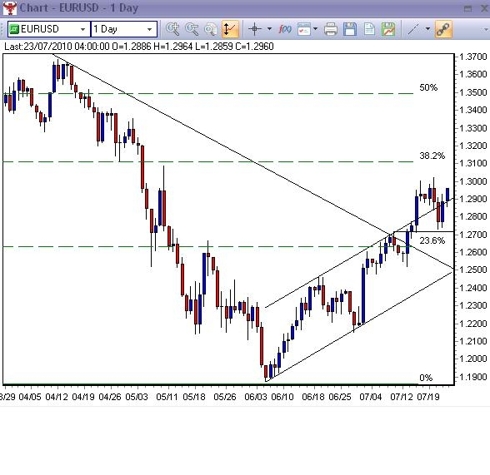
Task: Close the chart window
Action: point(484,9)
